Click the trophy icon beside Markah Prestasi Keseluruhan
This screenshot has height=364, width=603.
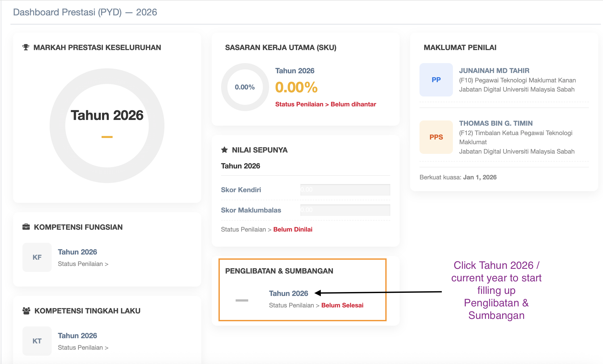click(26, 47)
